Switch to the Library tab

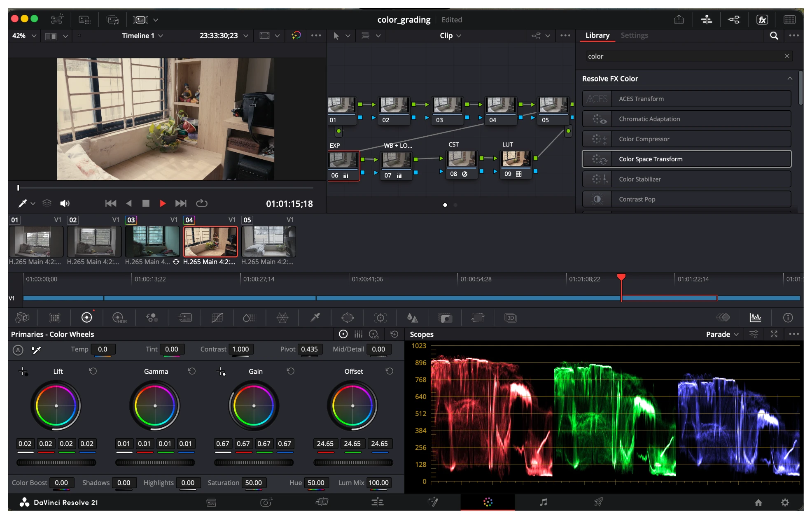coord(597,35)
